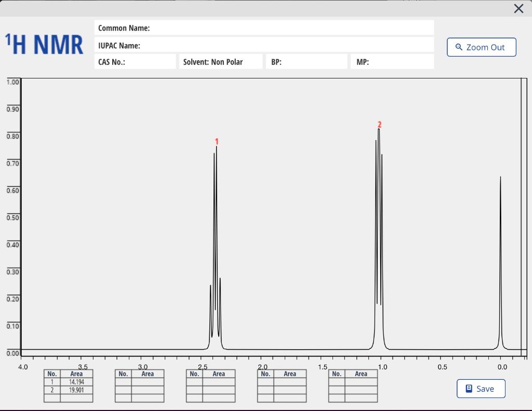Select the ¹H NMR logo

click(x=44, y=44)
